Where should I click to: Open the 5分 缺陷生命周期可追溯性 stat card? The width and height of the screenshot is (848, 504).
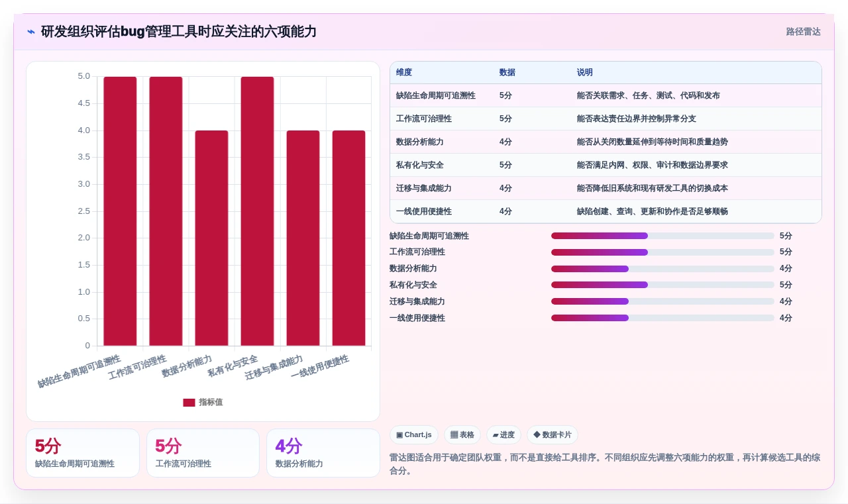click(x=83, y=453)
